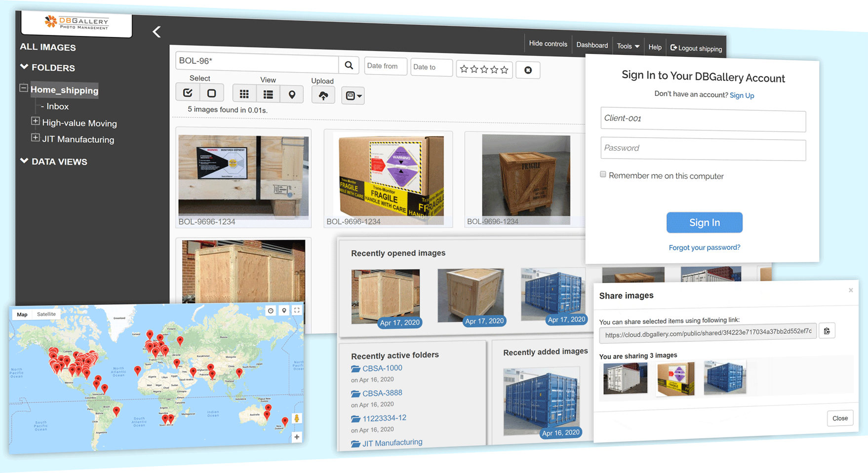Switch map to Satellite mode
Viewport: 868px width, 473px height.
pos(46,314)
